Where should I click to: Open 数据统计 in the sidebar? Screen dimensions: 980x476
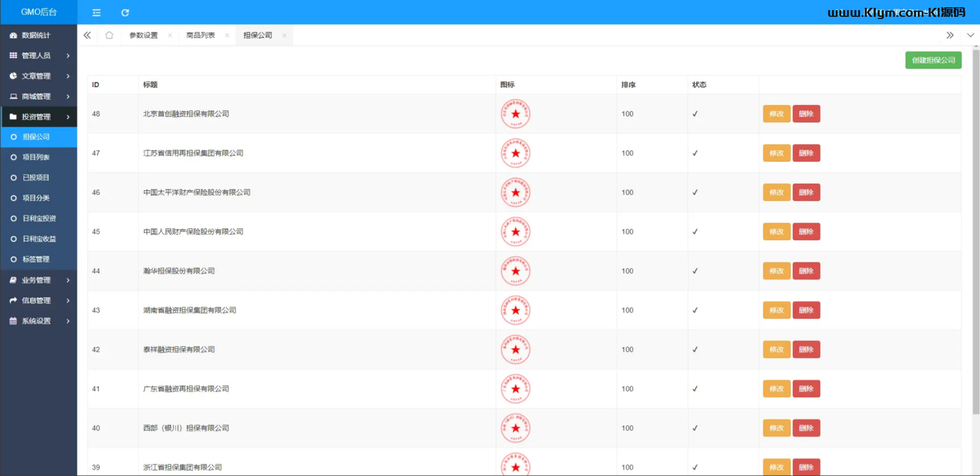39,35
